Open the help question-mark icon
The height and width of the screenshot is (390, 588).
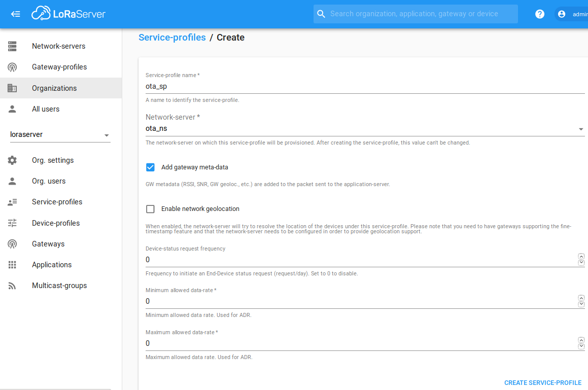click(539, 14)
